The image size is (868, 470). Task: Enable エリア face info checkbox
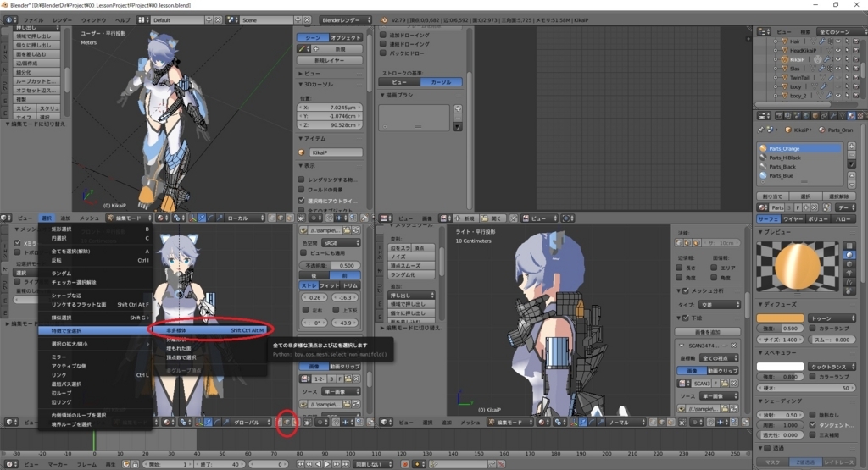coord(714,268)
